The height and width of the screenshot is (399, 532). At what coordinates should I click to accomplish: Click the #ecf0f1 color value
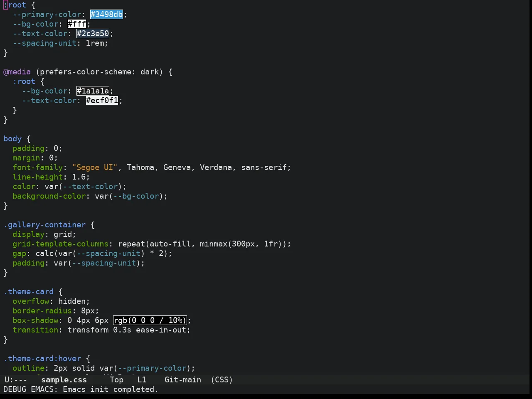coord(102,101)
